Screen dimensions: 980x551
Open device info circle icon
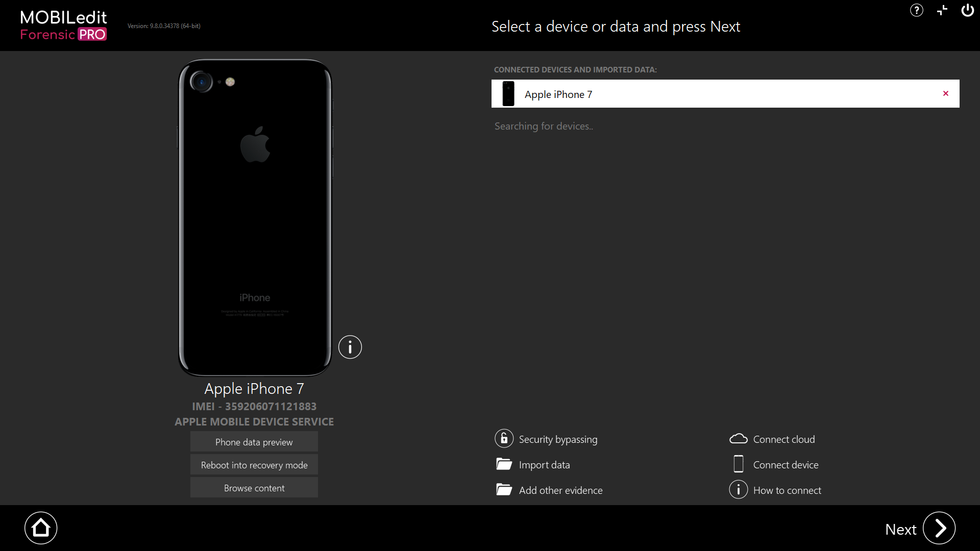click(350, 347)
